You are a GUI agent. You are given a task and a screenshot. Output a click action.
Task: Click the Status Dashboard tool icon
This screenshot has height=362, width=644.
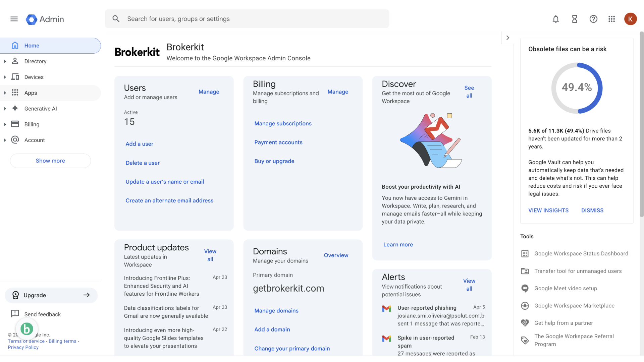pyautogui.click(x=525, y=254)
